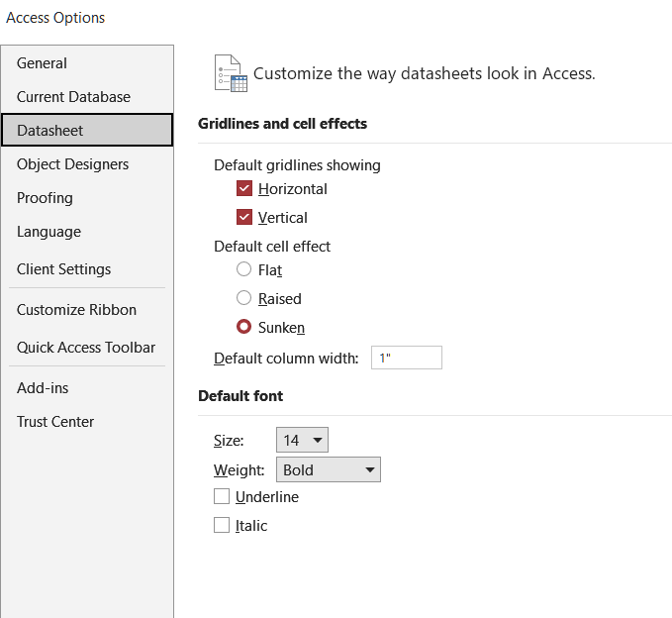
Task: Click the Default cell effect label
Action: pyautogui.click(x=272, y=247)
